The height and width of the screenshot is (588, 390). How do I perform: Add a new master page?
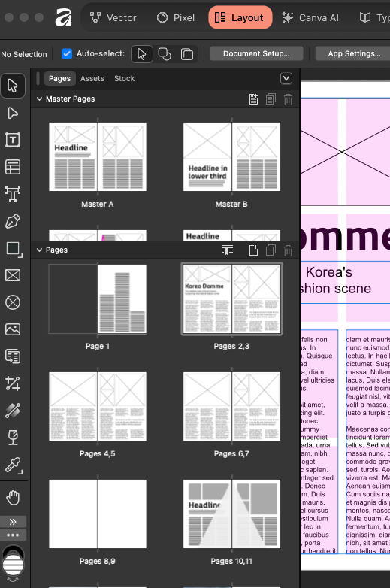click(254, 99)
